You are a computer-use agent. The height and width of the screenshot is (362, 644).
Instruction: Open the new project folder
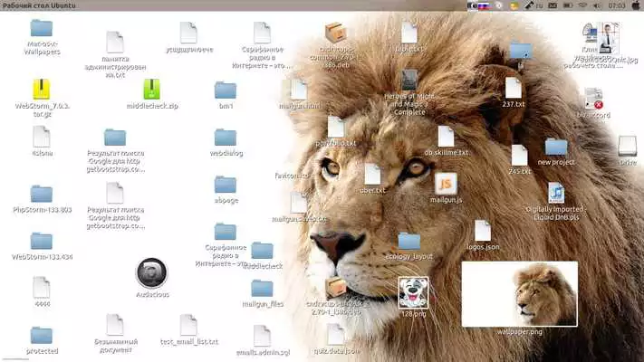(556, 147)
